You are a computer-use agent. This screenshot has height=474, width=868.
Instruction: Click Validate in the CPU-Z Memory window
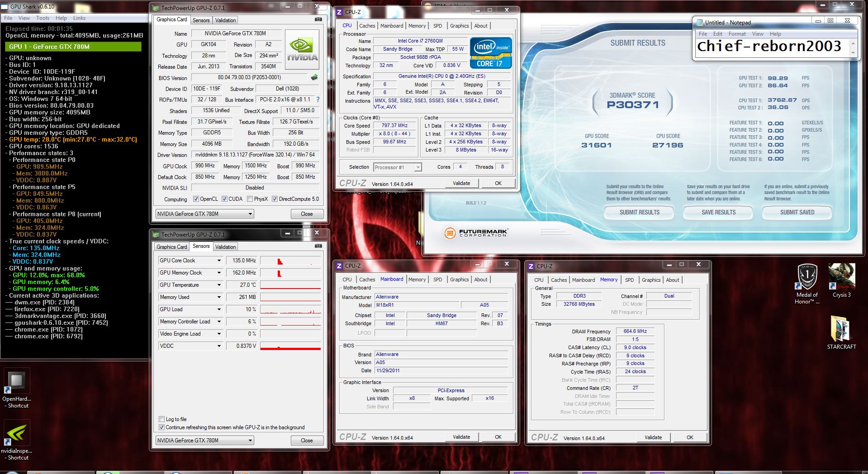pos(653,437)
